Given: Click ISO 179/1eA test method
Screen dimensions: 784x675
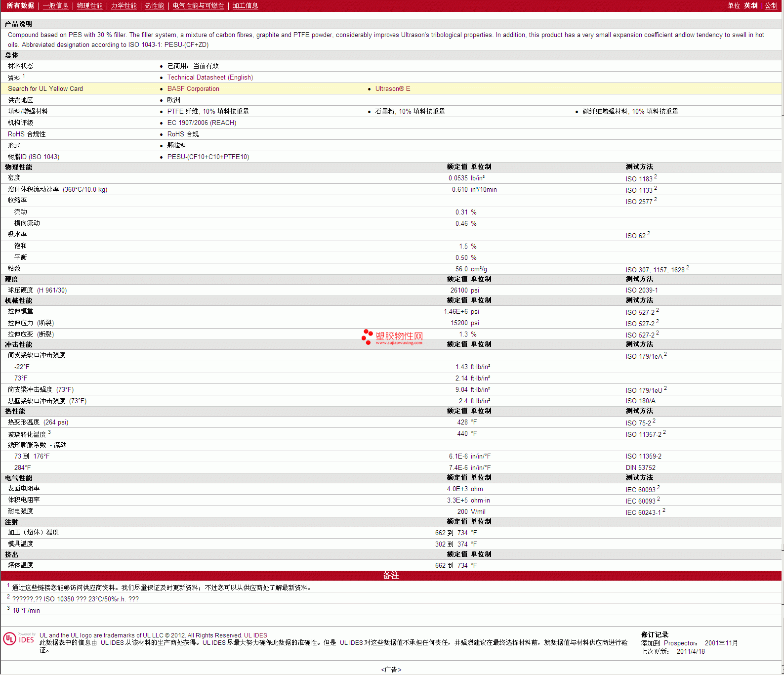Looking at the screenshot, I should point(644,356).
